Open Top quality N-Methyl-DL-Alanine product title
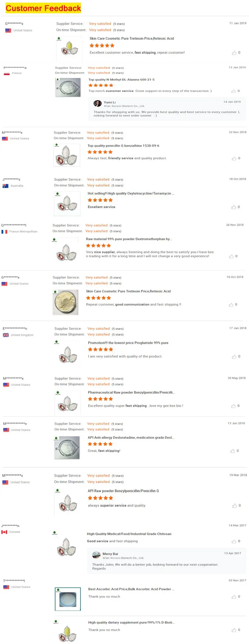 [121, 80]
